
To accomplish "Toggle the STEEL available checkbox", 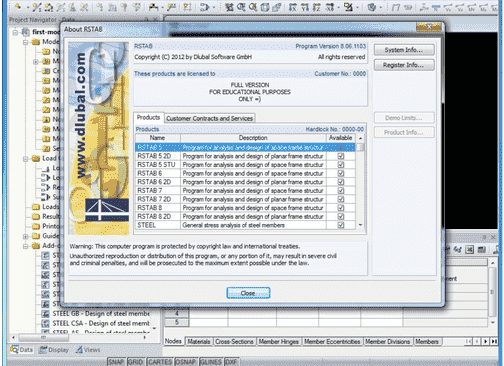I will (341, 225).
